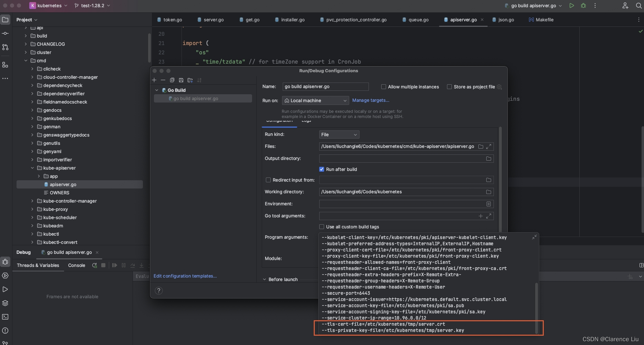Edit Environment variables using the list icon
644x345 pixels.
coord(488,204)
